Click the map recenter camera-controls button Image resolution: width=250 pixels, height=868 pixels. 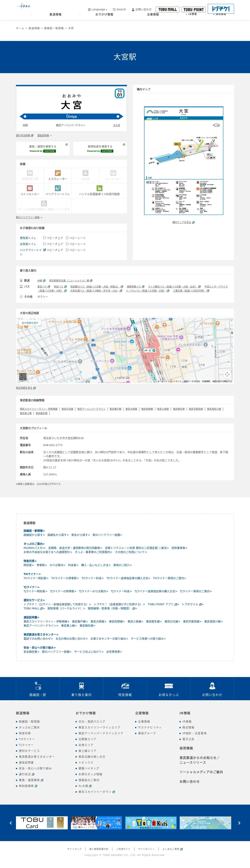click(x=227, y=374)
